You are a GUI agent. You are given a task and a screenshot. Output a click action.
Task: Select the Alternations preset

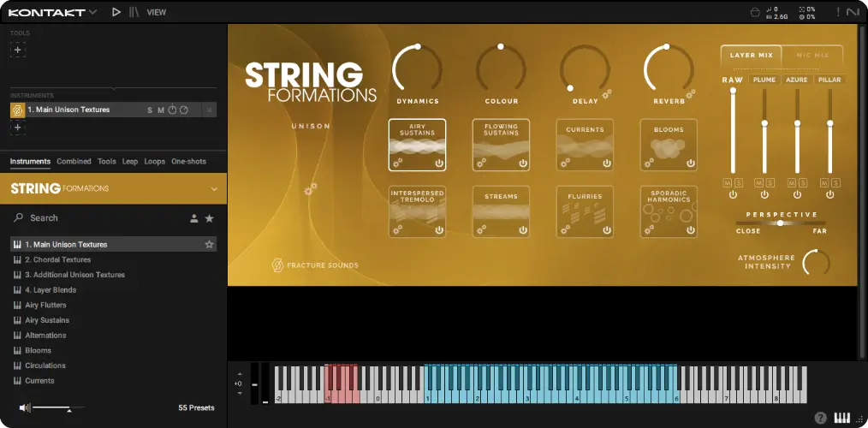[113, 335]
